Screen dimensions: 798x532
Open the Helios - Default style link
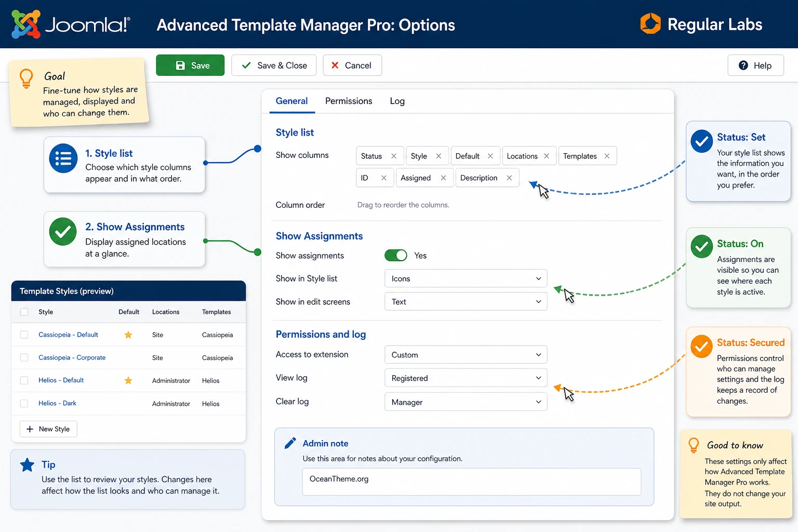click(61, 380)
